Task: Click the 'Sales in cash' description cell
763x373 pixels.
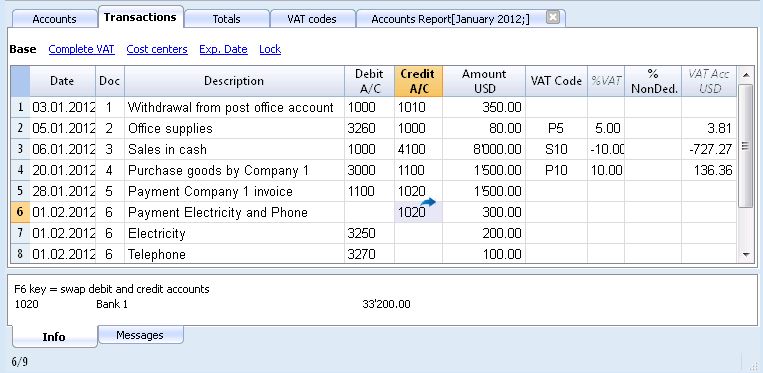Action: [234, 149]
